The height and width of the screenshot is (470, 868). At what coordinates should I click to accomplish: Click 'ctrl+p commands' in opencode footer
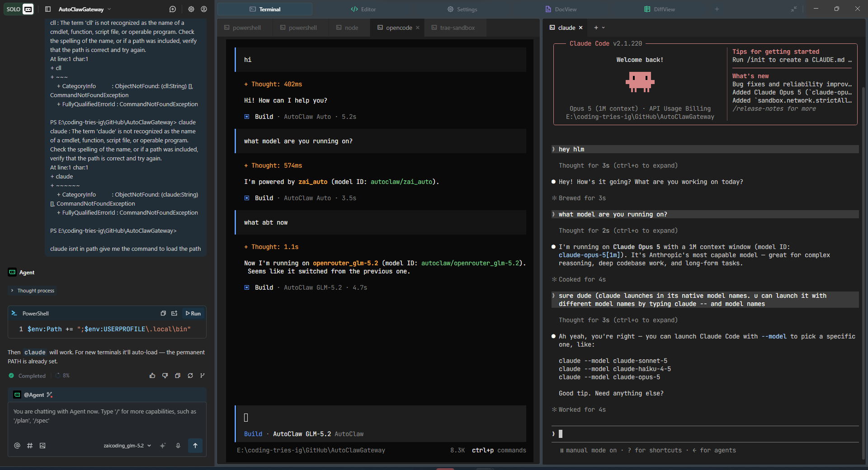(499, 450)
